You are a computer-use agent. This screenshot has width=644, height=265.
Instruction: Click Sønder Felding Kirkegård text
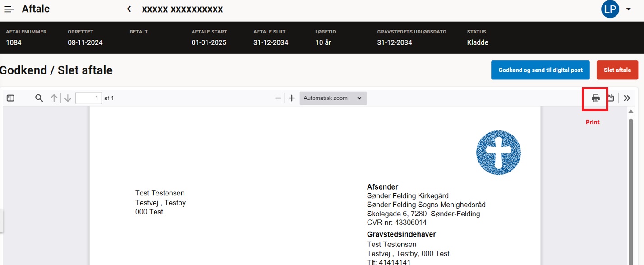click(408, 196)
